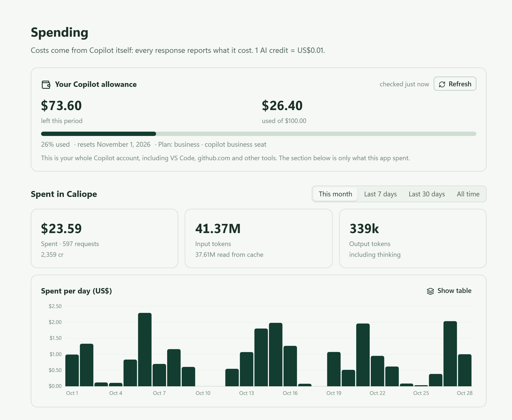Click 'Plan: business · copilot business seat'
The height and width of the screenshot is (420, 512).
point(212,145)
